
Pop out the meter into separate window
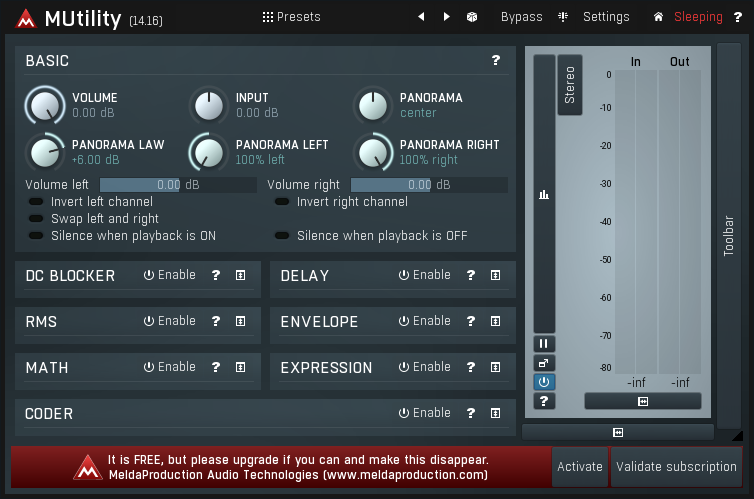544,363
